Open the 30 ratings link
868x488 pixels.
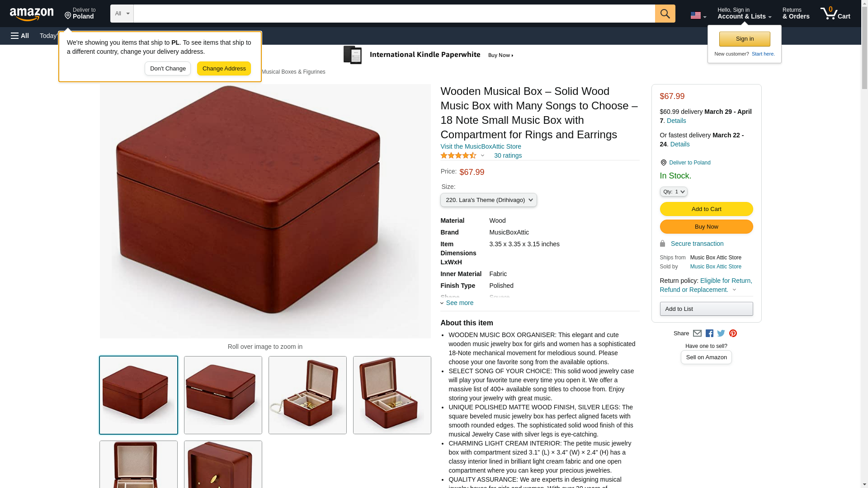click(508, 155)
